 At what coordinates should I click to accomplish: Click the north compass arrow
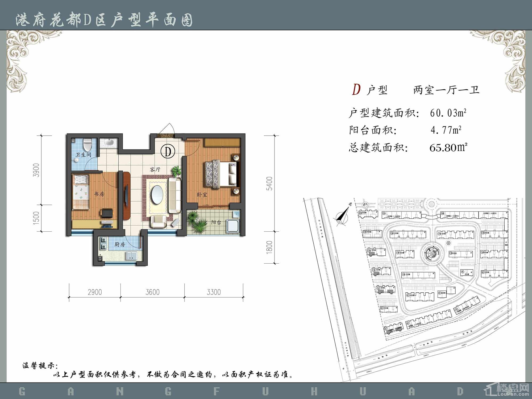[343, 214]
